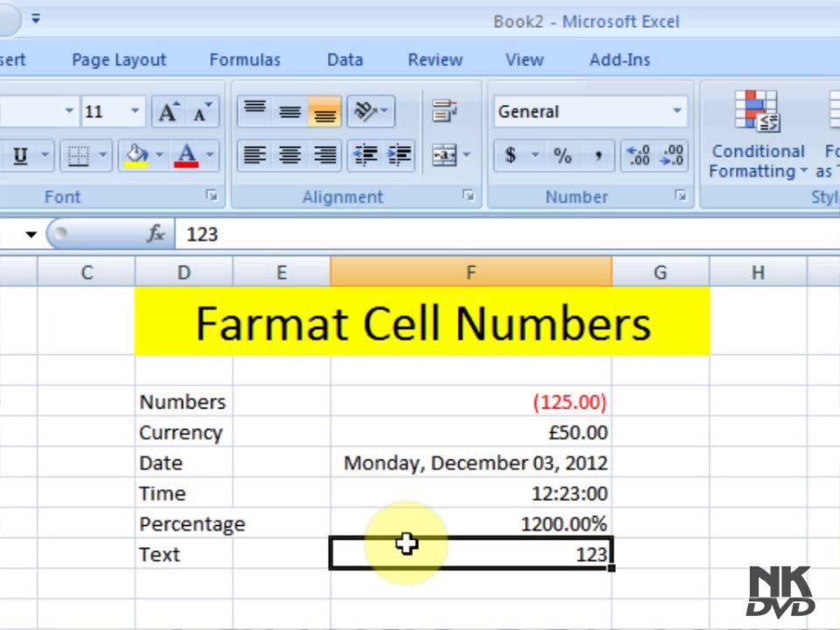Apply red Font Color
Viewport: 840px width, 630px height.
tap(186, 156)
